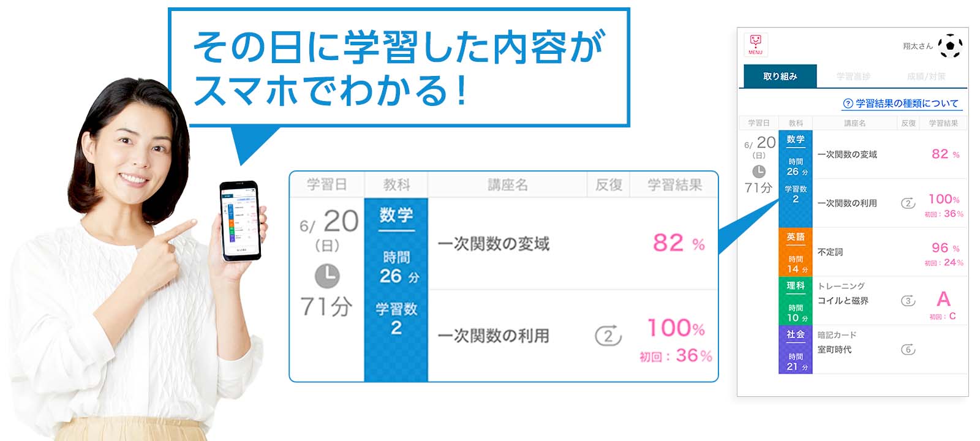Click 一次関数の利用 repeat icon in enlarged callout
This screenshot has height=441, width=980.
click(608, 336)
